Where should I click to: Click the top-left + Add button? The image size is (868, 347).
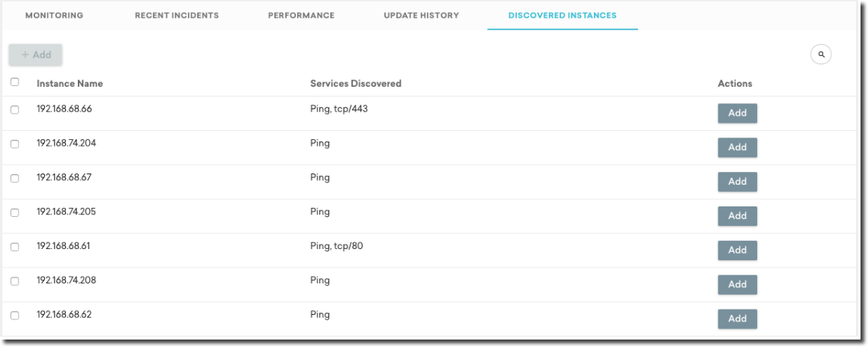coord(36,55)
